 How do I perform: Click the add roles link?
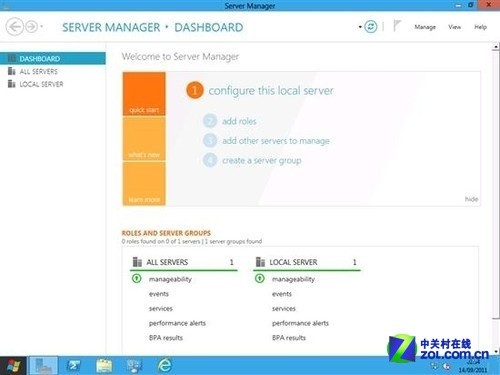tap(239, 121)
